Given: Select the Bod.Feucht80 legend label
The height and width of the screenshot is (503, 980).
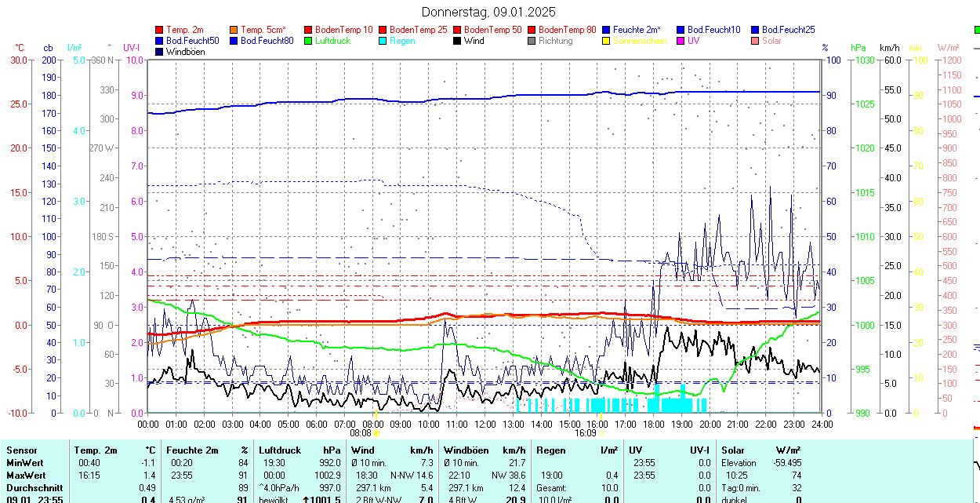Looking at the screenshot, I should (x=267, y=41).
